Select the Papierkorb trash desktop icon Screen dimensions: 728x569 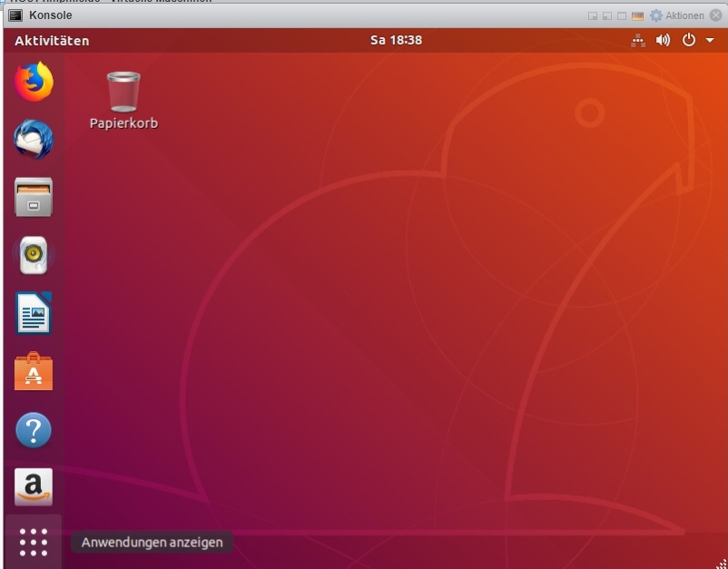(123, 92)
